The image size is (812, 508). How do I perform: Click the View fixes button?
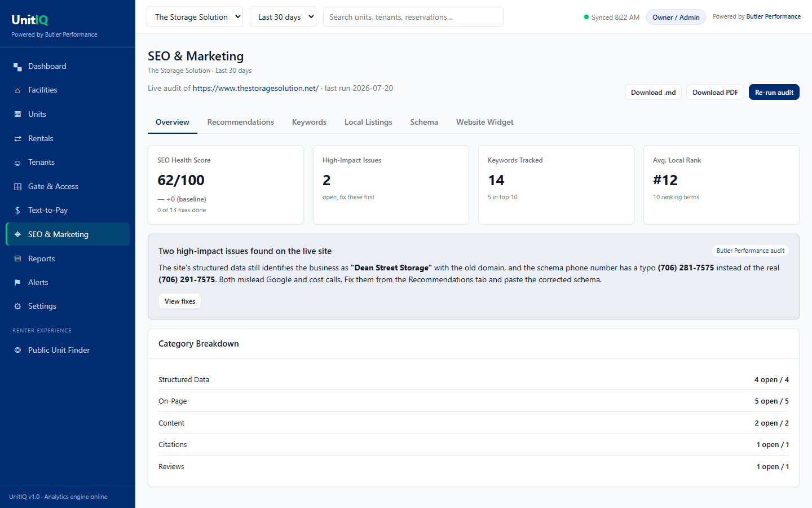180,301
